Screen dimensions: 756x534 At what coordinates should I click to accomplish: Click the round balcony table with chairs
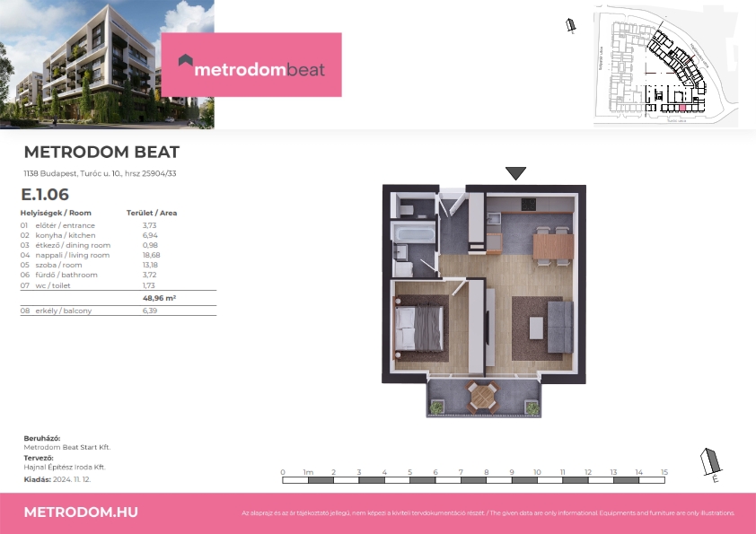(481, 397)
